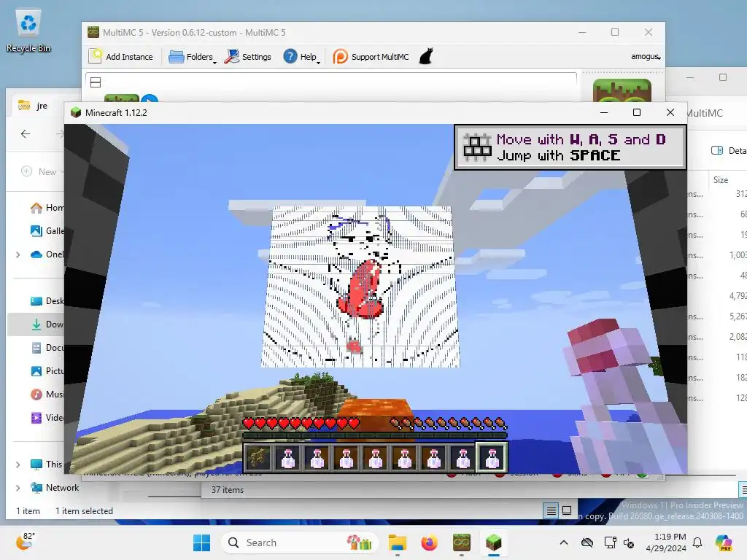Go back in File Explorer
The height and width of the screenshot is (560, 747).
pos(26,134)
